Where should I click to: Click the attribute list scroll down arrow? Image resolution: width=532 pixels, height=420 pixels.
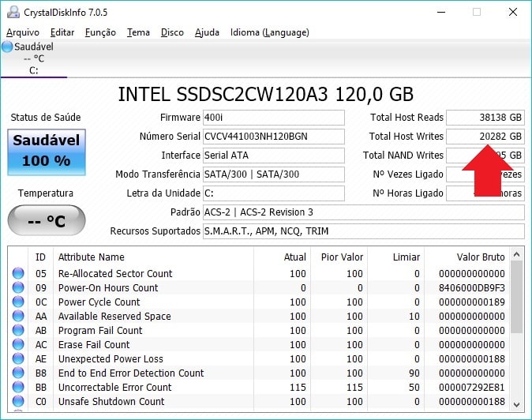coord(516,405)
